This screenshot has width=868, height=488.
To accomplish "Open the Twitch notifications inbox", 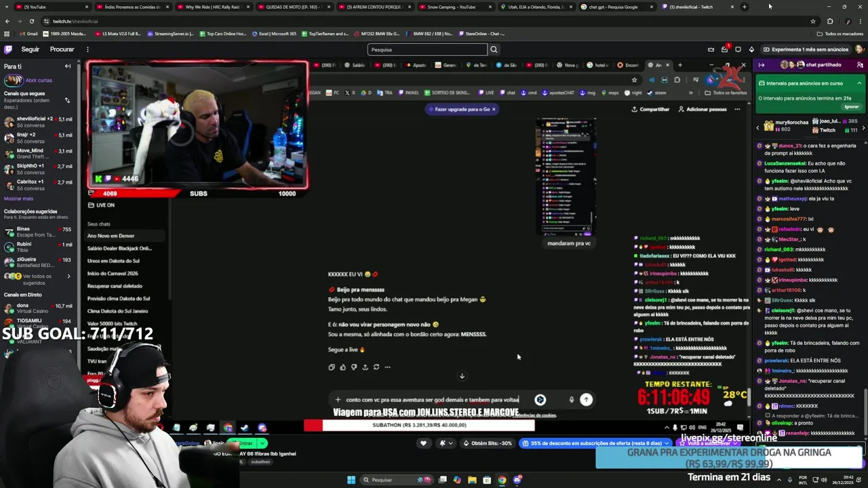I will [x=724, y=49].
